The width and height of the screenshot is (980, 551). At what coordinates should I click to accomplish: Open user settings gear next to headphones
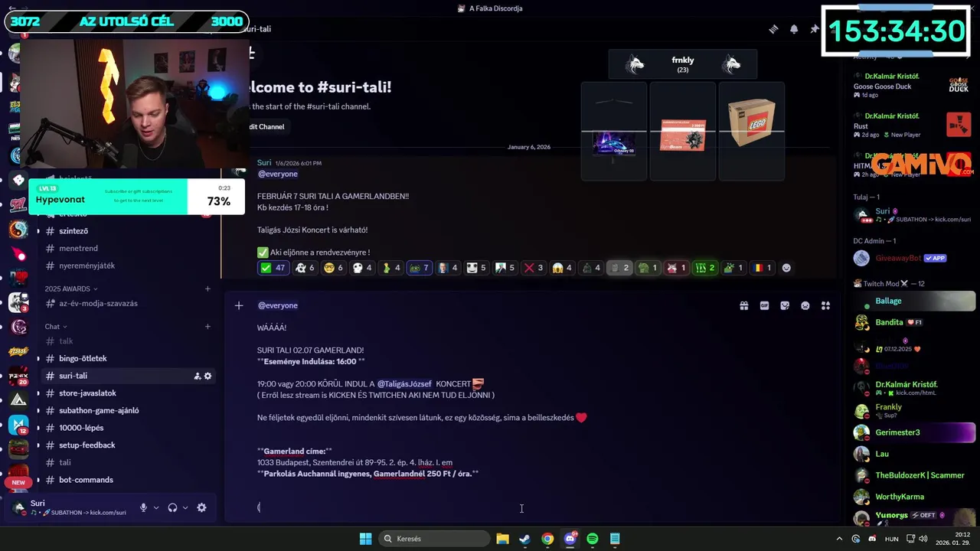tap(201, 507)
